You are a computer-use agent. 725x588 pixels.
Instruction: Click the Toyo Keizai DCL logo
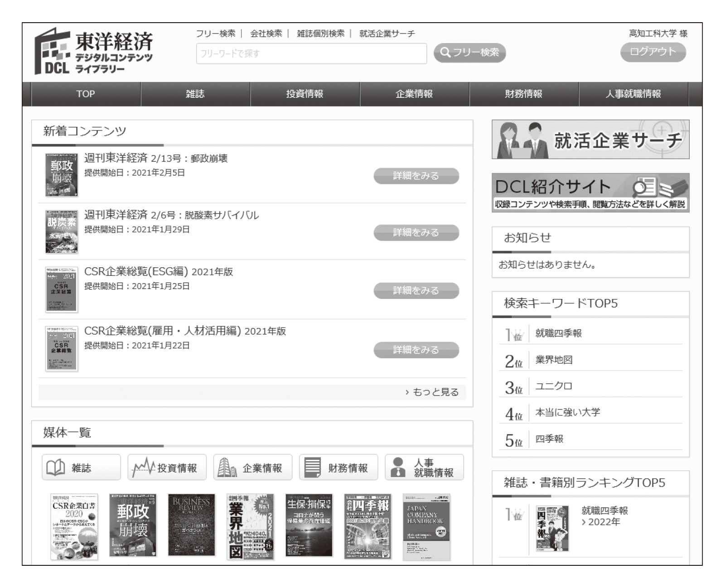(x=94, y=52)
